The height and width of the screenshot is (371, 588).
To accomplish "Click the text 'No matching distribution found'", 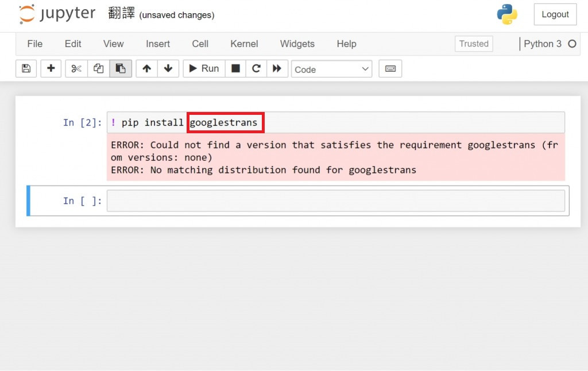I will (235, 170).
